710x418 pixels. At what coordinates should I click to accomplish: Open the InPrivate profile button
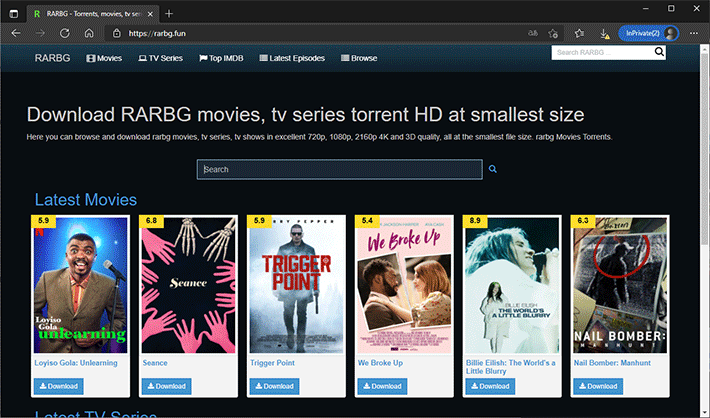coord(648,33)
